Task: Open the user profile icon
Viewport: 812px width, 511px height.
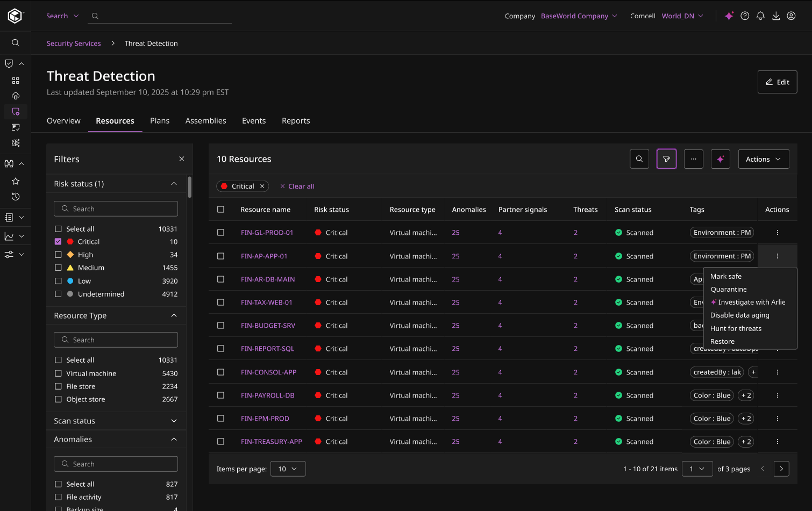Action: (x=791, y=16)
